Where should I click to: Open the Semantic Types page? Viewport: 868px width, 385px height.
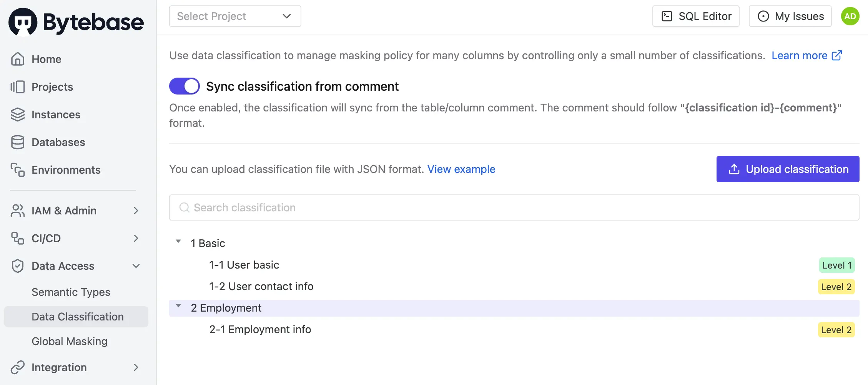click(71, 292)
